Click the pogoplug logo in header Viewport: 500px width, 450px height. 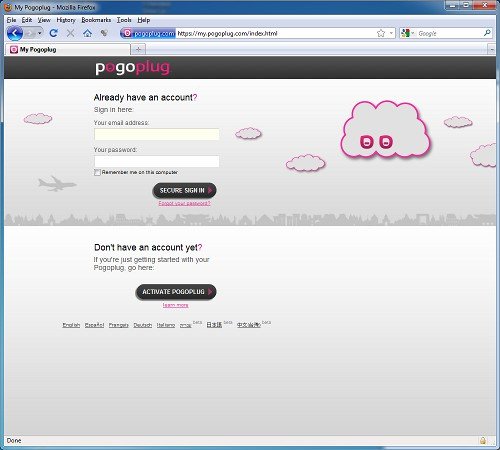[x=133, y=68]
